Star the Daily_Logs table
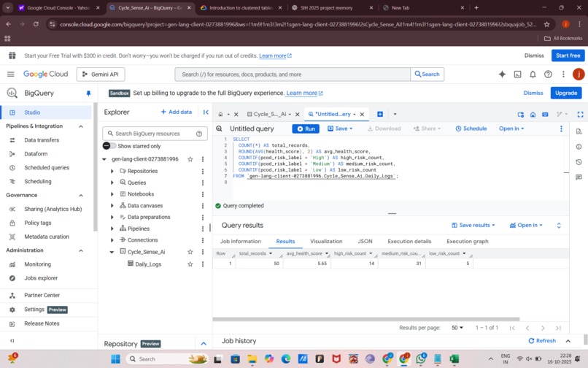This screenshot has width=588, height=368. tap(190, 264)
